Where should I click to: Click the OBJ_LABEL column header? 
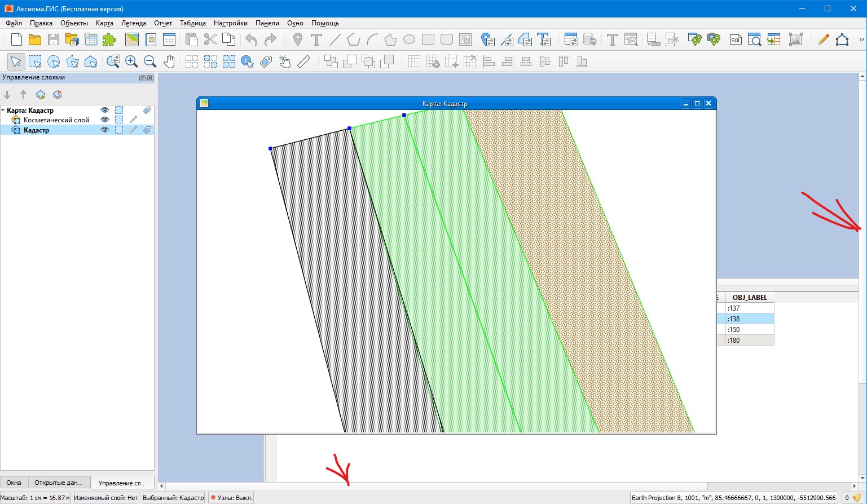click(x=749, y=297)
